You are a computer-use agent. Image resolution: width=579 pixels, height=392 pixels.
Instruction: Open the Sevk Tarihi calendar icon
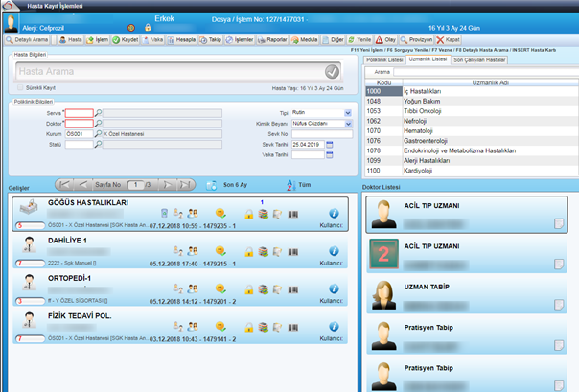330,145
